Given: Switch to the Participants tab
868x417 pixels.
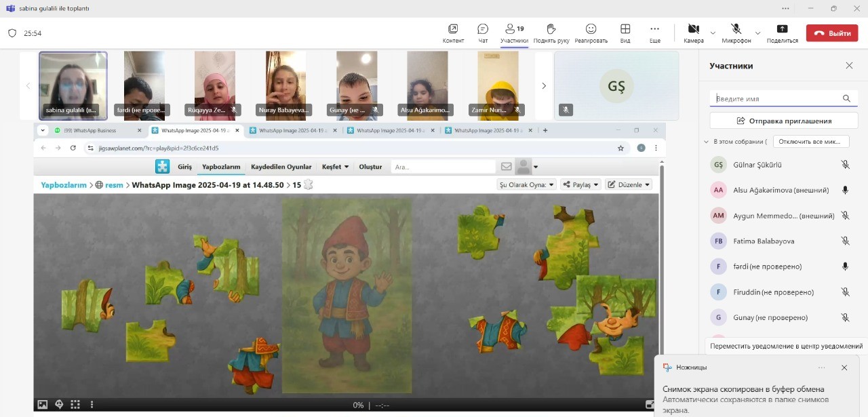Looking at the screenshot, I should click(x=514, y=32).
